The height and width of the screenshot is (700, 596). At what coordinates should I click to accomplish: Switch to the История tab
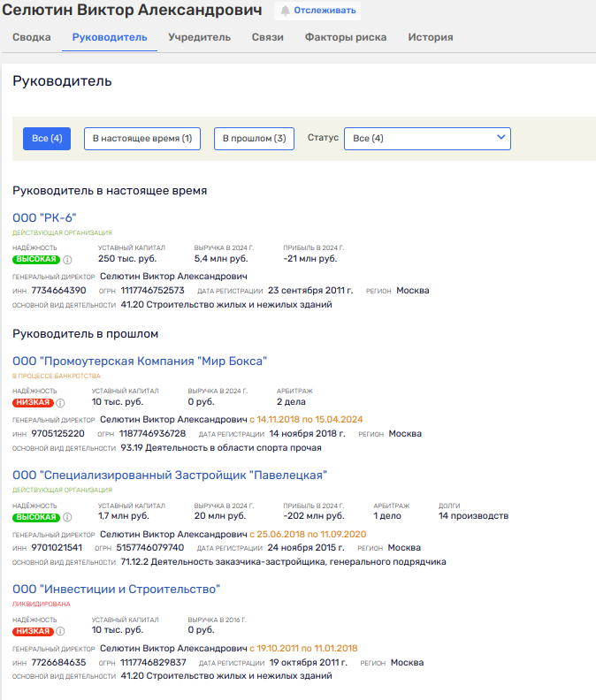coord(431,37)
